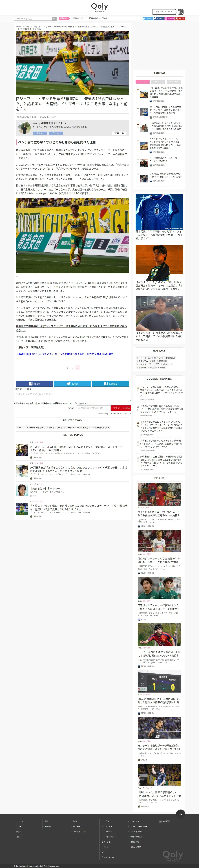
Task: Open tag Jリーグ (6817)
Action: (71, 428)
